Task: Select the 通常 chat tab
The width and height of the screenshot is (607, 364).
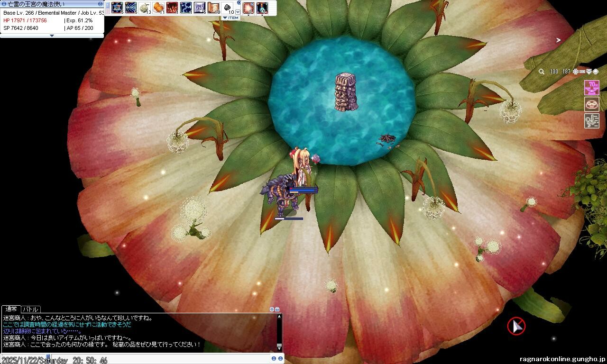Action: (11, 309)
